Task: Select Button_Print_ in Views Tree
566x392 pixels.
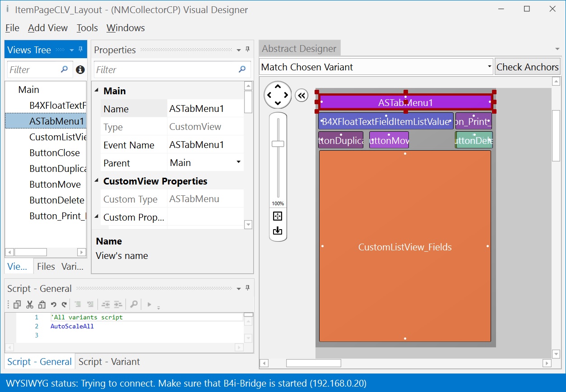Action: 57,216
